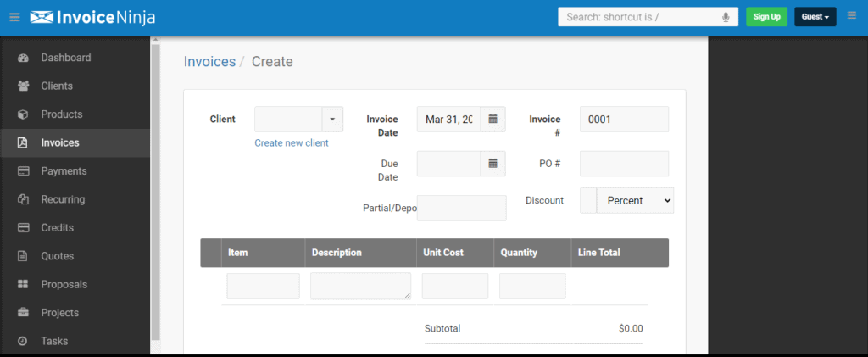Click the Clients people icon
This screenshot has height=357, width=868.
click(24, 86)
